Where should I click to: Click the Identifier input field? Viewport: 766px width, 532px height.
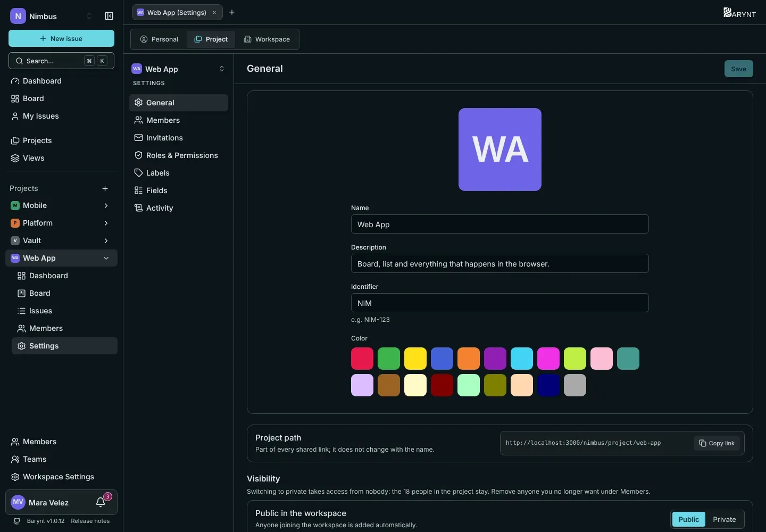click(500, 303)
